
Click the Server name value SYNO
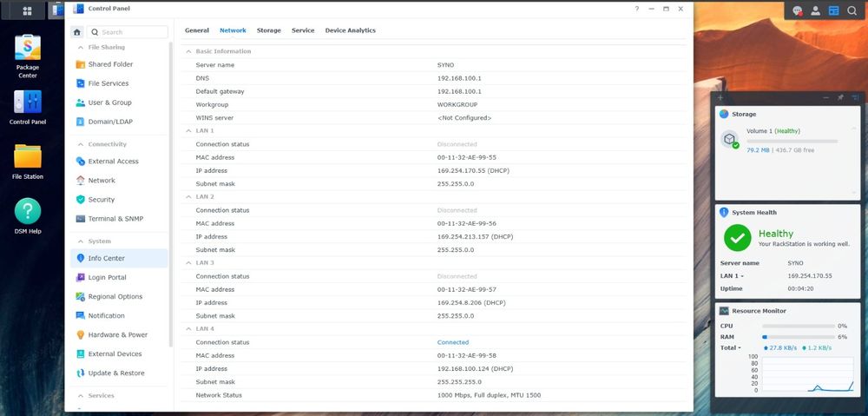click(x=445, y=65)
